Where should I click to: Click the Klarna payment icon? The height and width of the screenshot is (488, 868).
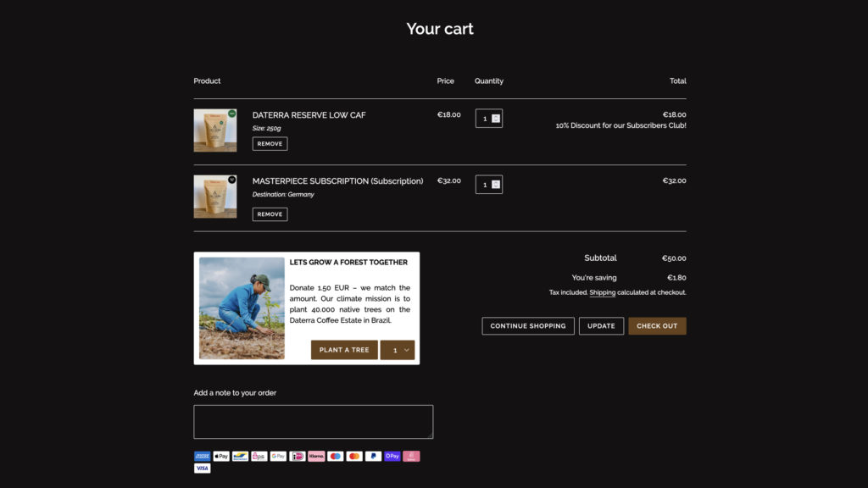coord(316,456)
